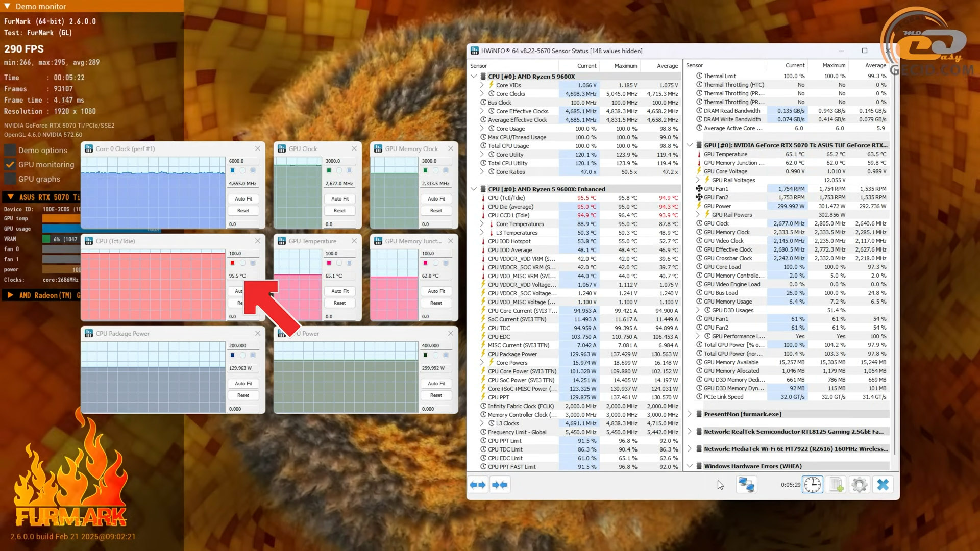Image resolution: width=980 pixels, height=551 pixels.
Task: Enable the GPU graphs checkbox in FurMark
Action: (x=10, y=179)
